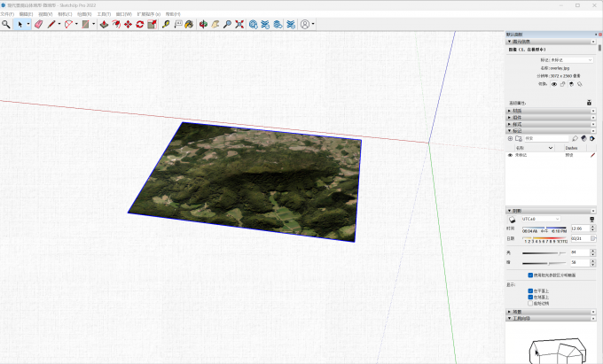Open the Rectangle tool dropdown arrow

(93, 24)
